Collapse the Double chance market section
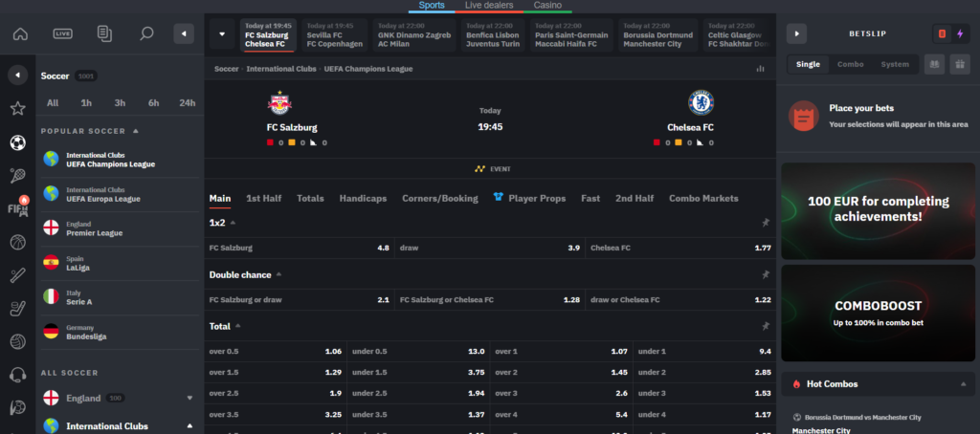Viewport: 980px width, 434px height. click(278, 274)
